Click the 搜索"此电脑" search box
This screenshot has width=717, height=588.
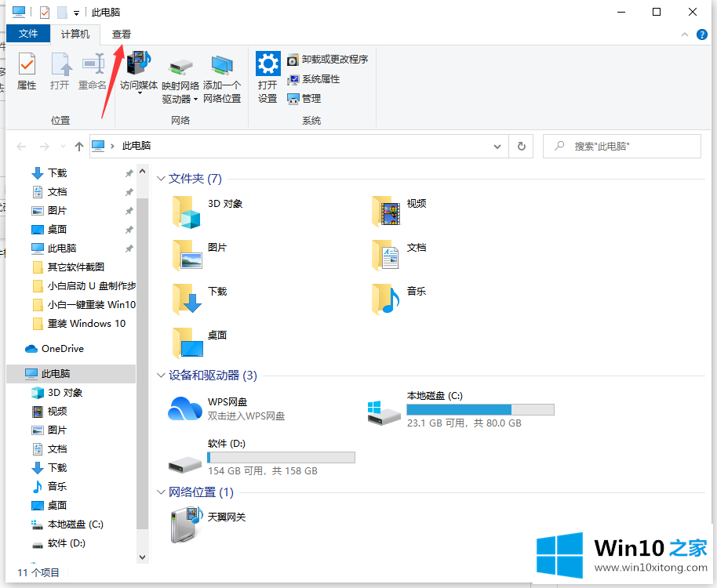click(622, 146)
